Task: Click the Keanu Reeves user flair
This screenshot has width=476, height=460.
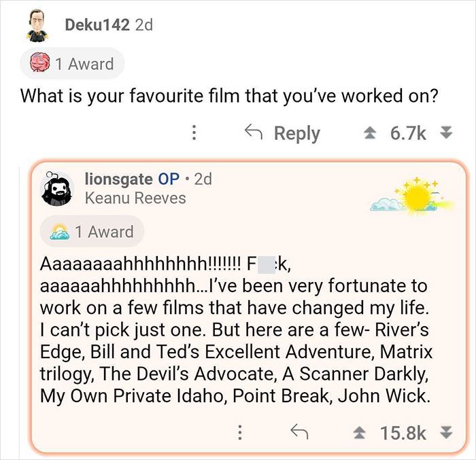Action: (x=135, y=198)
